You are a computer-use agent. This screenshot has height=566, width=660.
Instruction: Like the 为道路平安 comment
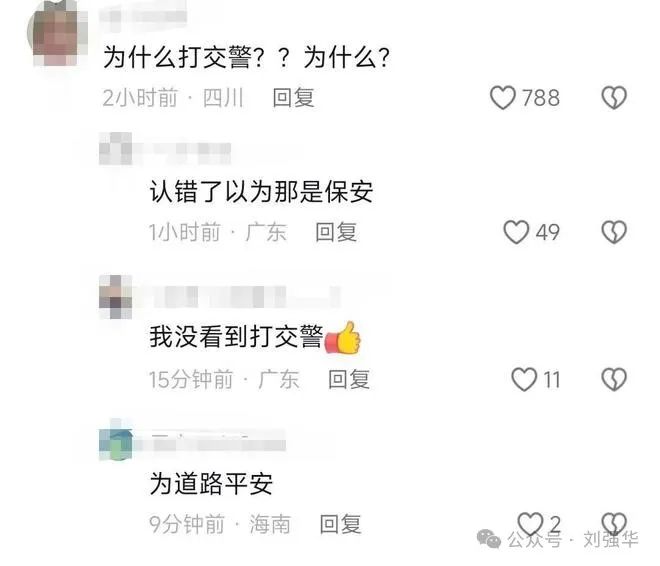click(530, 523)
